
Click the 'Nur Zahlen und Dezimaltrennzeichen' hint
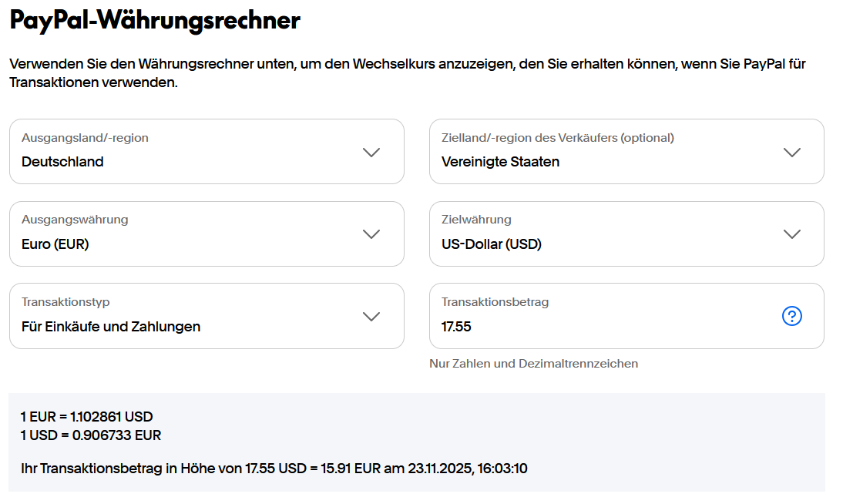point(533,364)
